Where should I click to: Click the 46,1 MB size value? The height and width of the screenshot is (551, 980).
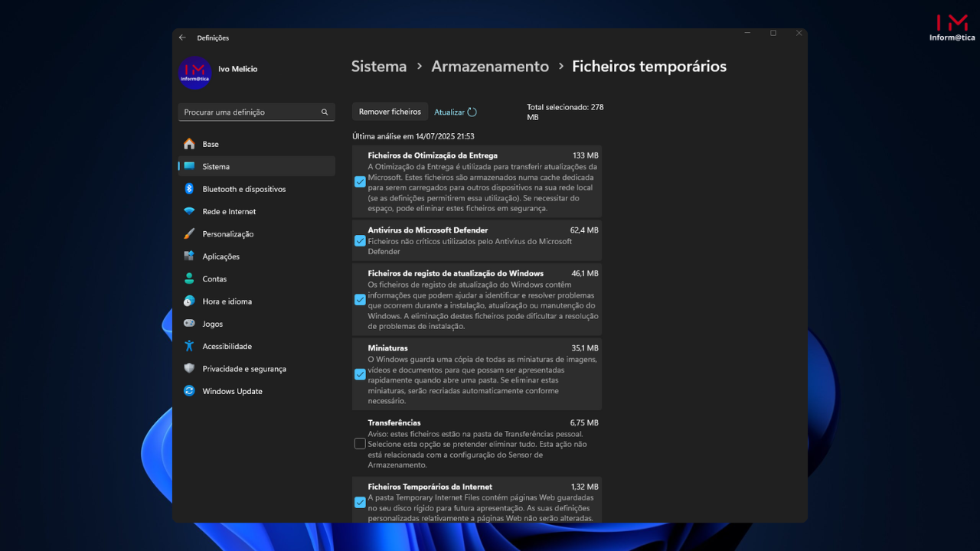click(x=585, y=273)
